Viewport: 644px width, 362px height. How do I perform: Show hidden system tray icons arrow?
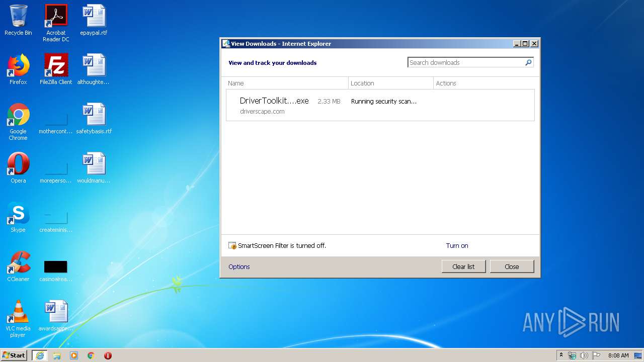pyautogui.click(x=561, y=355)
